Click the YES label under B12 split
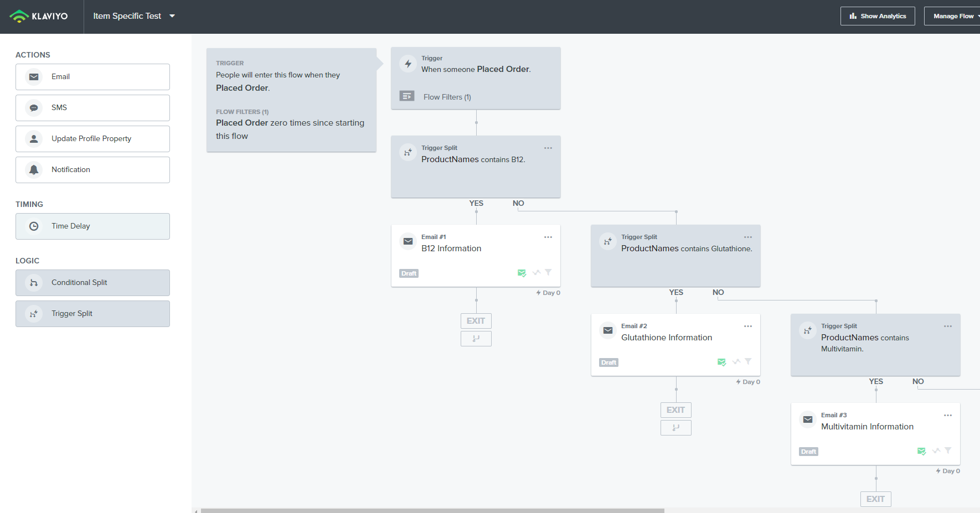980x513 pixels. [476, 203]
